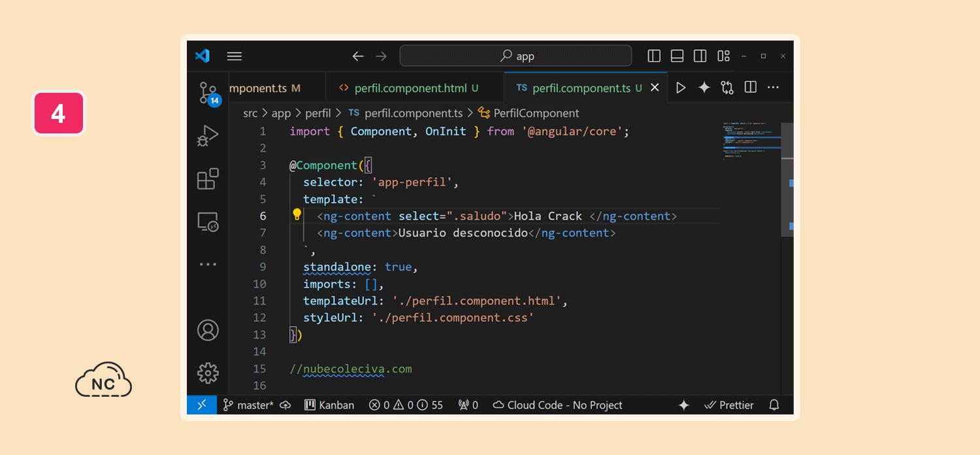Open the Extensions view
The width and height of the screenshot is (980, 455).
coord(208,178)
